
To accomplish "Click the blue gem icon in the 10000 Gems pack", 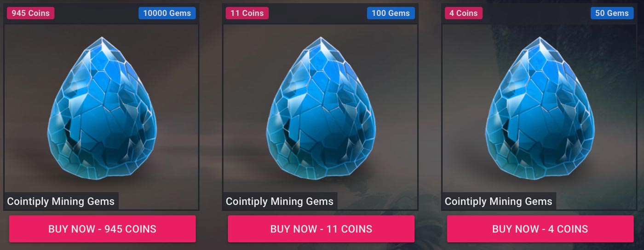I will pos(102,108).
